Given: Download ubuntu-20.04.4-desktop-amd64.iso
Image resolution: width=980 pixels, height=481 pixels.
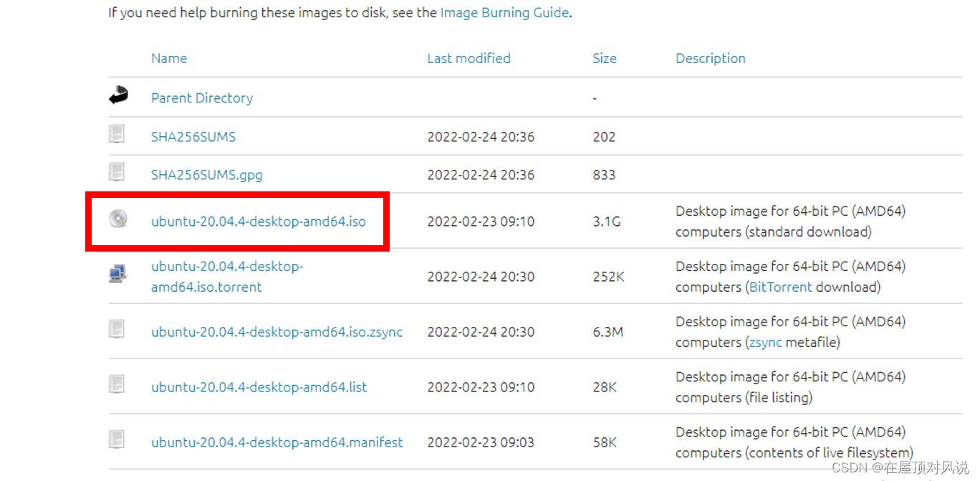Looking at the screenshot, I should [259, 222].
